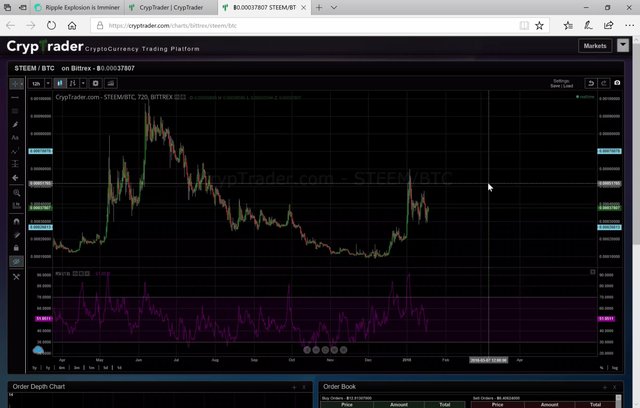640x408 pixels.
Task: Switch to CrypTrader | CrypTrader tab
Action: coord(171,7)
